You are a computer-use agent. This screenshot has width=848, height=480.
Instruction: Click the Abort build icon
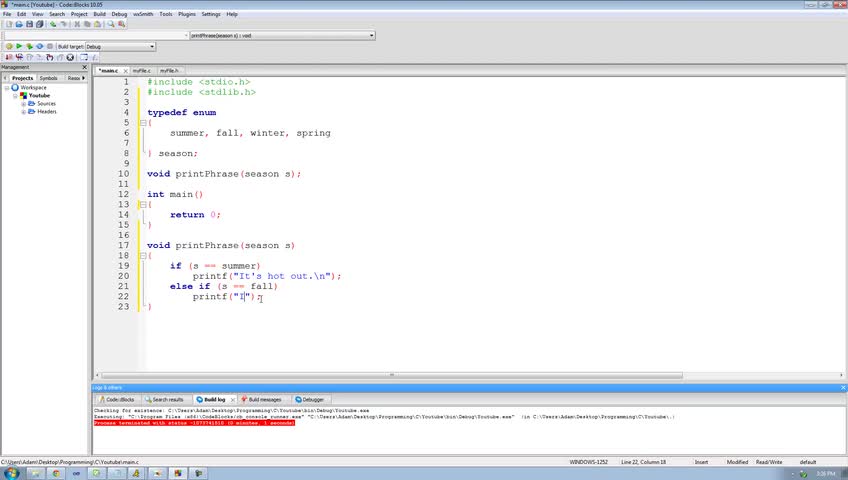pos(50,46)
